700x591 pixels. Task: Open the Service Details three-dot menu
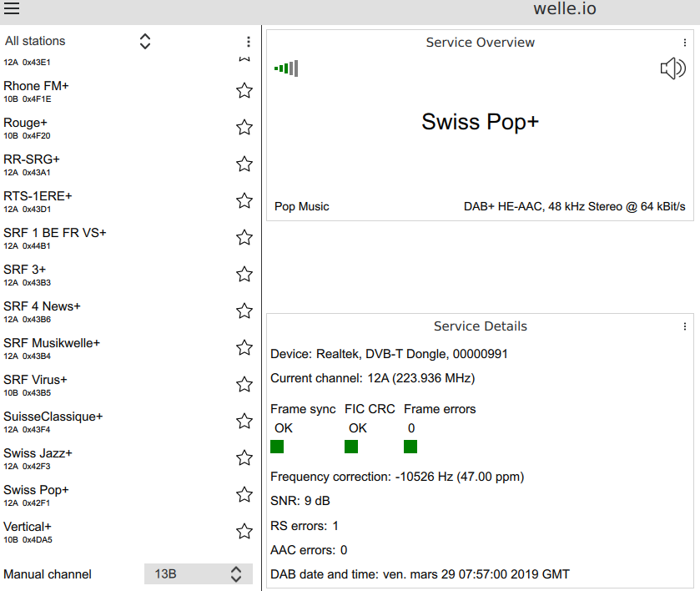[684, 326]
